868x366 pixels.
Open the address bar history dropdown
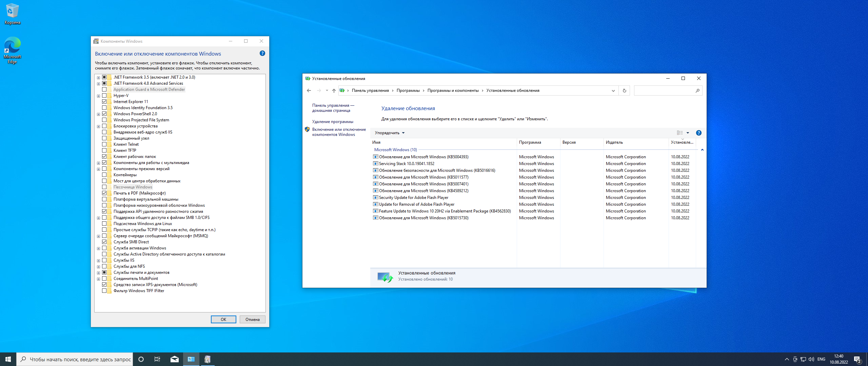[613, 90]
